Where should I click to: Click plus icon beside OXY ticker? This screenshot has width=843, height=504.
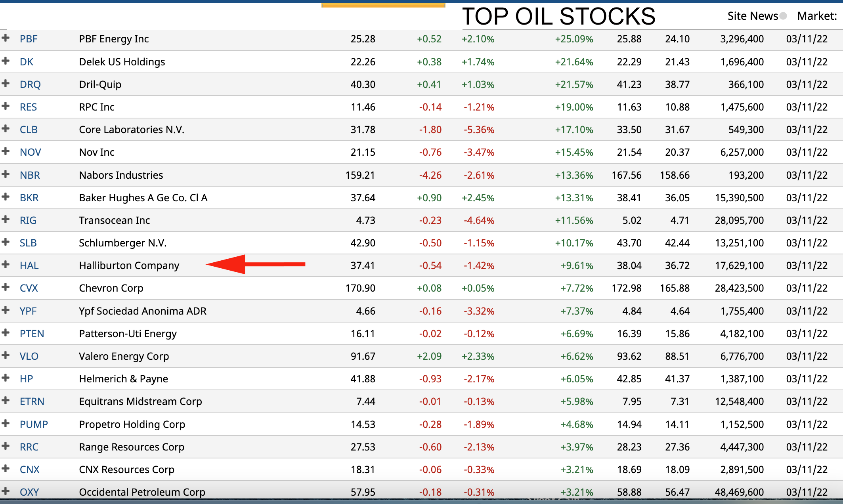pyautogui.click(x=6, y=491)
